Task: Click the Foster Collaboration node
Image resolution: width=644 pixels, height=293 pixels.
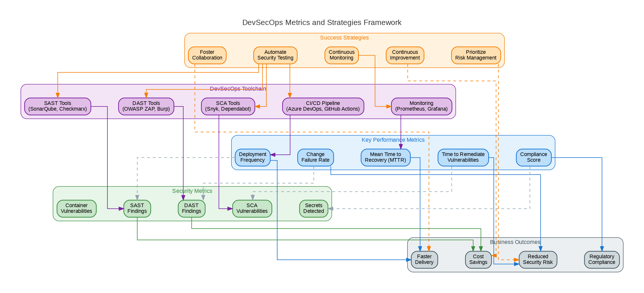Action: [x=207, y=55]
